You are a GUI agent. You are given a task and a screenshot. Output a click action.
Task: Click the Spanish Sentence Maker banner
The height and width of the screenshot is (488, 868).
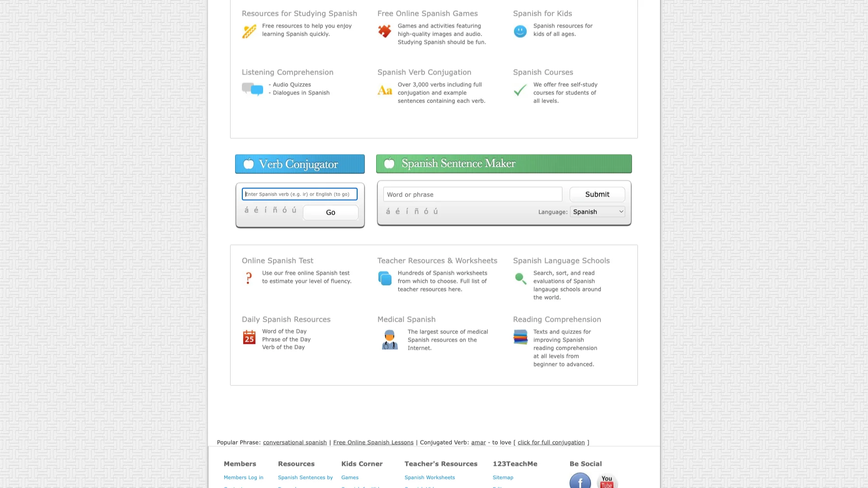click(504, 164)
